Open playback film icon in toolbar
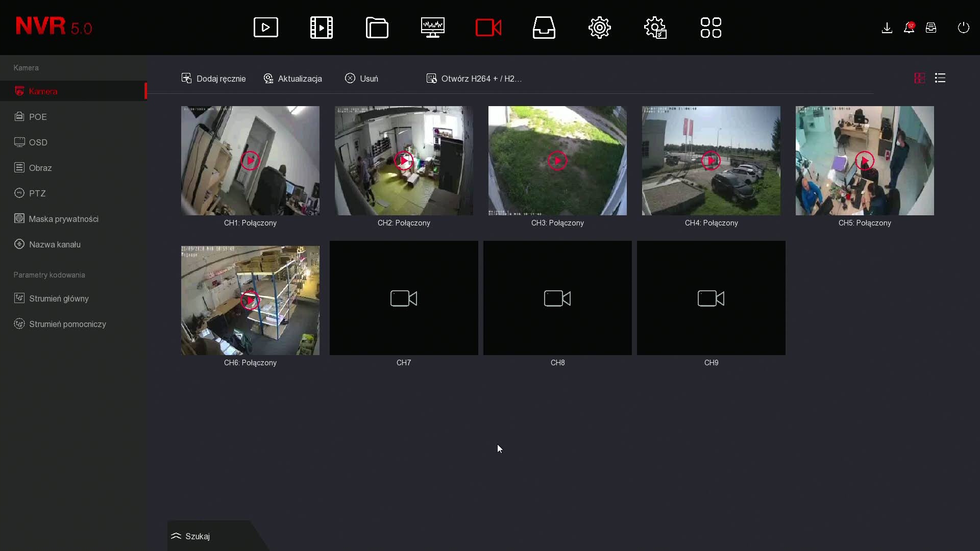 [x=322, y=28]
